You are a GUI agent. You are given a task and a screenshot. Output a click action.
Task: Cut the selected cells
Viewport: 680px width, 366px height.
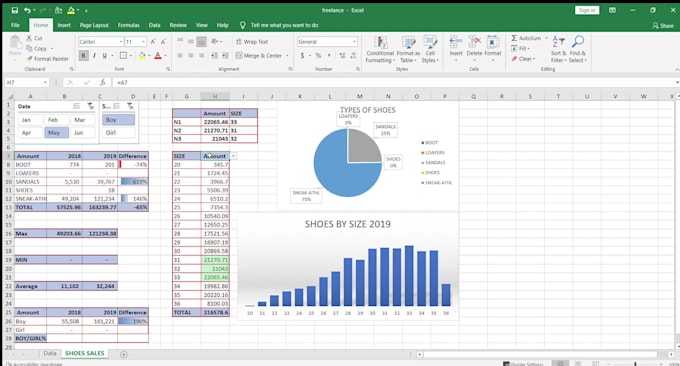click(x=34, y=38)
